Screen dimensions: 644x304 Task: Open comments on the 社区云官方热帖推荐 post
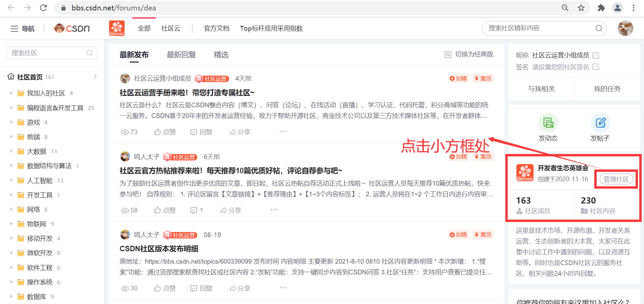click(197, 210)
